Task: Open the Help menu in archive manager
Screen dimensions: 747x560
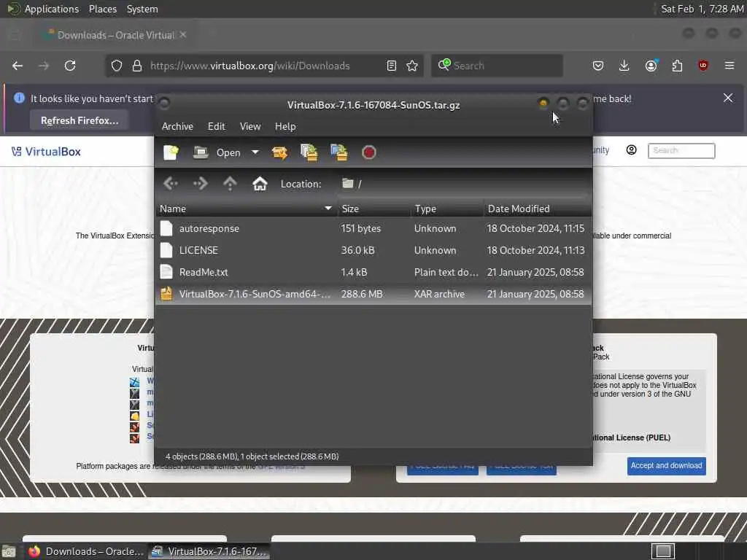Action: (x=285, y=126)
